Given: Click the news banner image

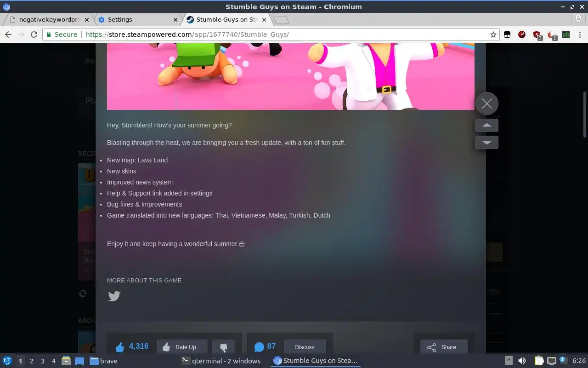Looking at the screenshot, I should tap(290, 76).
